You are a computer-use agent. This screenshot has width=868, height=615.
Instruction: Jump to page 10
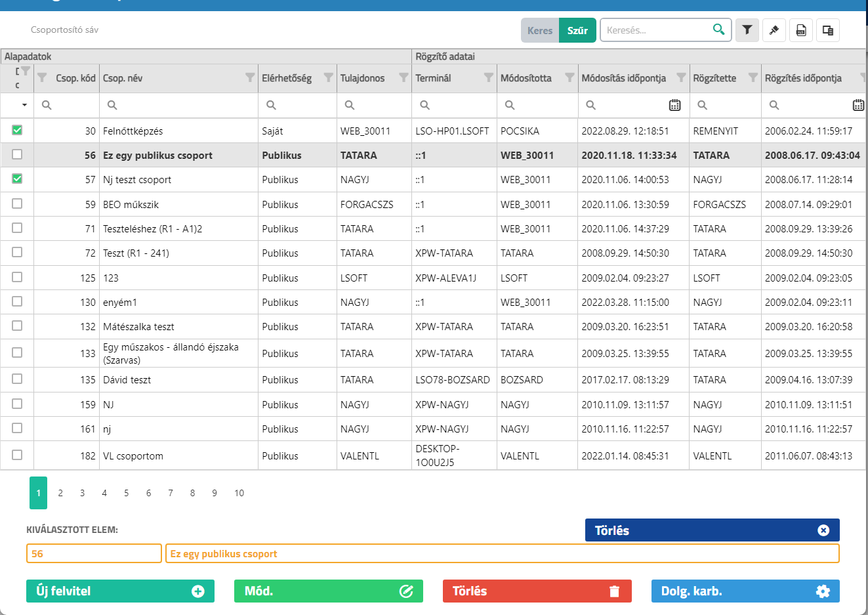coord(239,493)
